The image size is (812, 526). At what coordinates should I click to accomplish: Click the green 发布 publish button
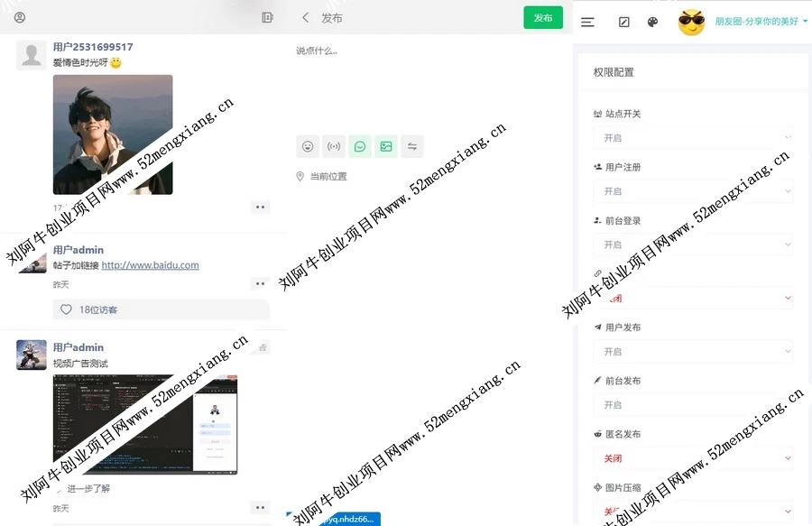pyautogui.click(x=543, y=18)
